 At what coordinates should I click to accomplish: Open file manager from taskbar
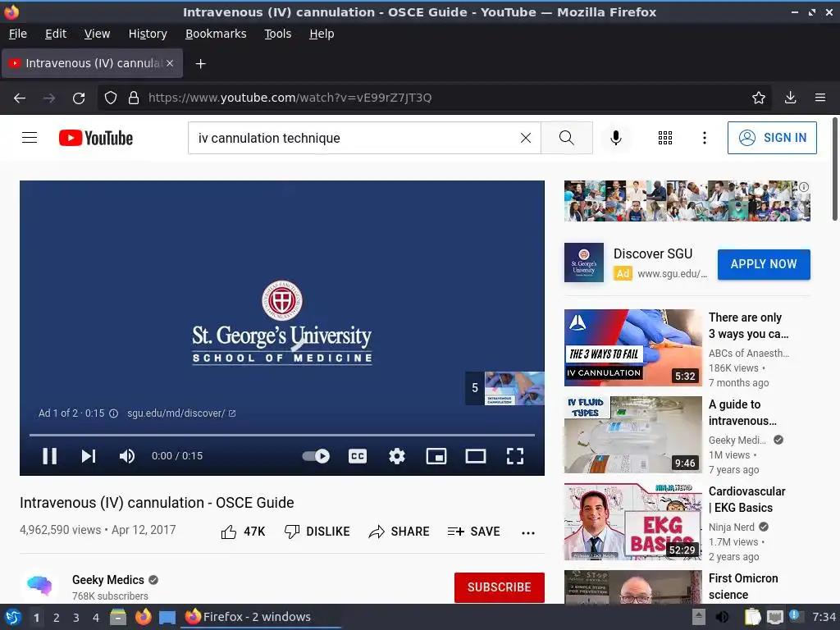pyautogui.click(x=118, y=617)
